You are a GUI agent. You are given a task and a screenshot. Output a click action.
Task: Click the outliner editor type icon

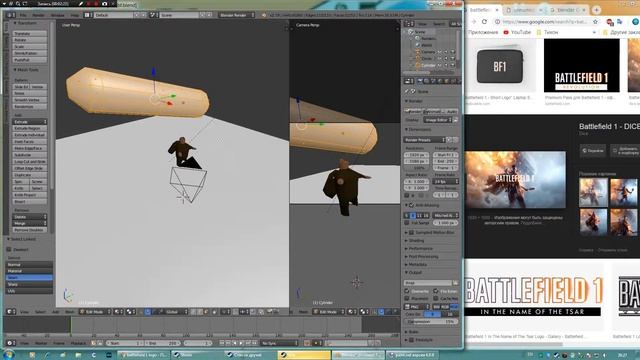[409, 24]
